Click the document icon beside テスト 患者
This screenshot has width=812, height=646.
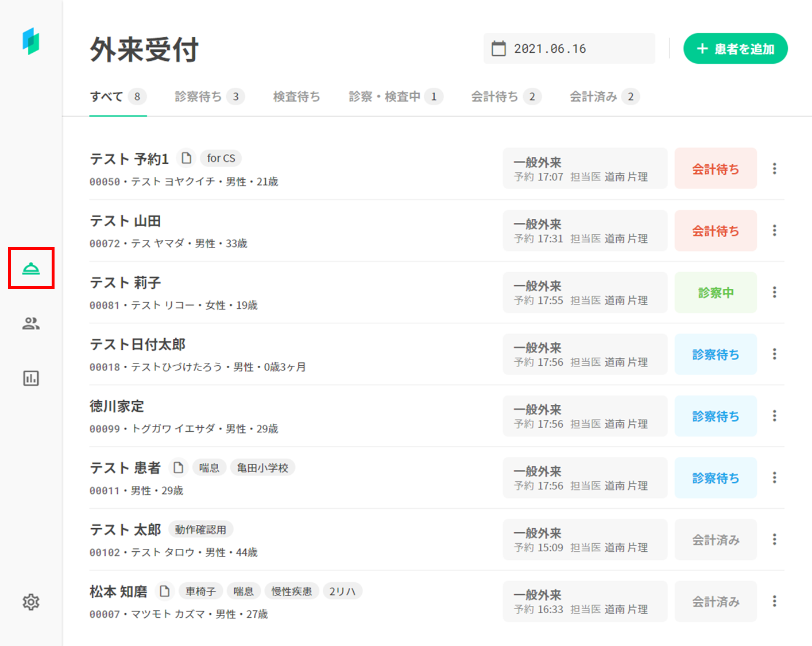pyautogui.click(x=179, y=467)
